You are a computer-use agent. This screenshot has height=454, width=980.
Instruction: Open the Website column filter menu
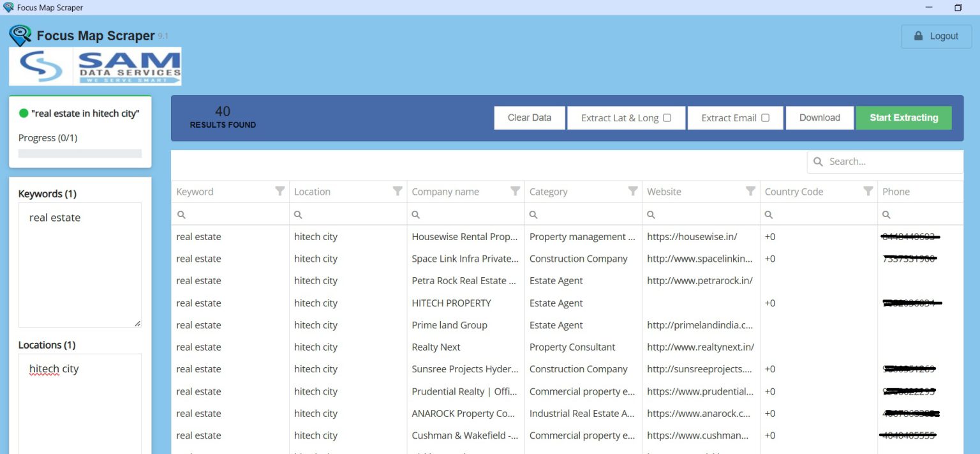tap(750, 191)
